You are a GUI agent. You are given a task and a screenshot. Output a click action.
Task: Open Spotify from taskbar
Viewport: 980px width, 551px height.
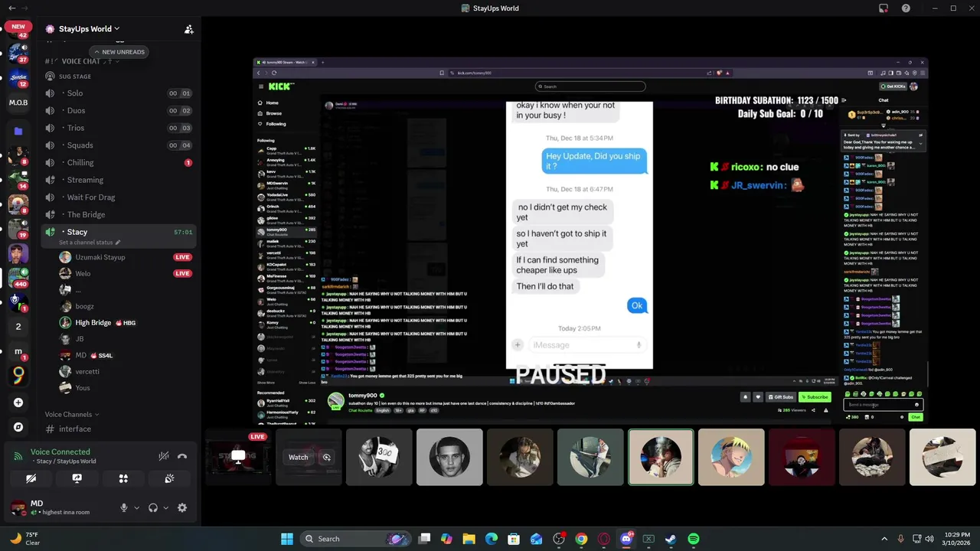click(693, 539)
